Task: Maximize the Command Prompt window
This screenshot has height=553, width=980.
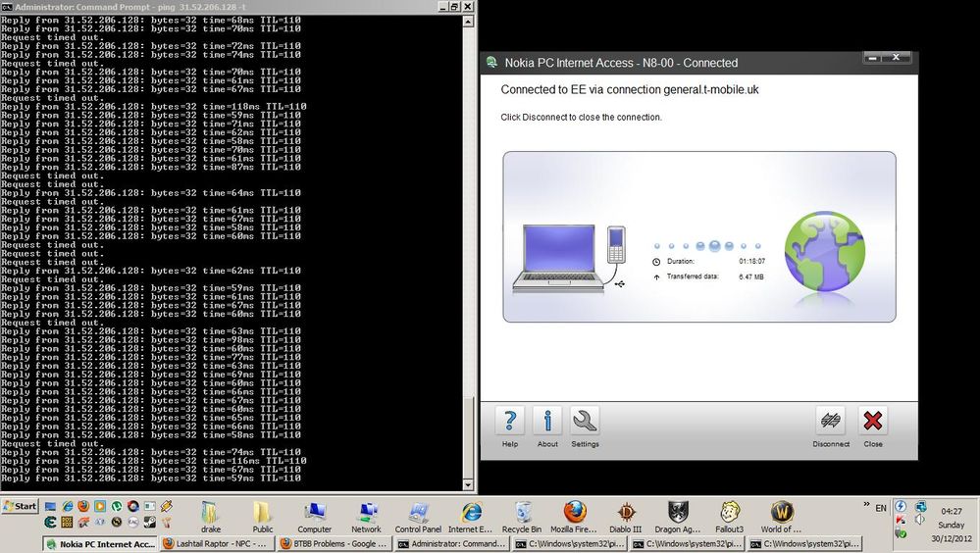Action: point(454,7)
